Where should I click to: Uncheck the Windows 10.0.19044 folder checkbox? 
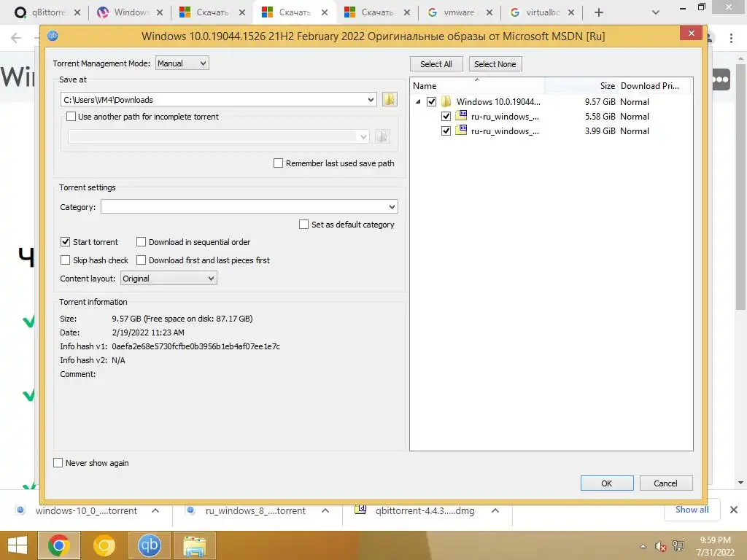tap(432, 101)
